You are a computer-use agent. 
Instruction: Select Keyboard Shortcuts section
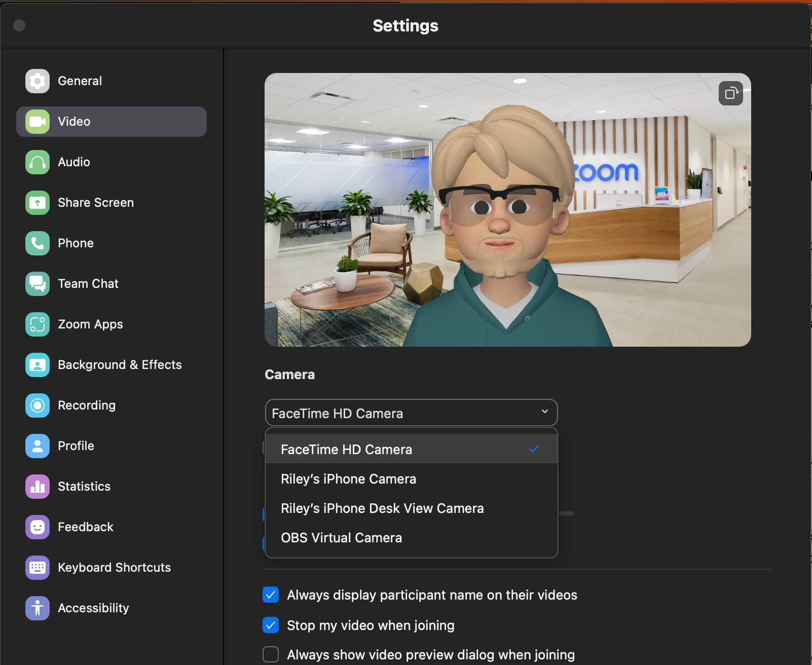pyautogui.click(x=112, y=568)
